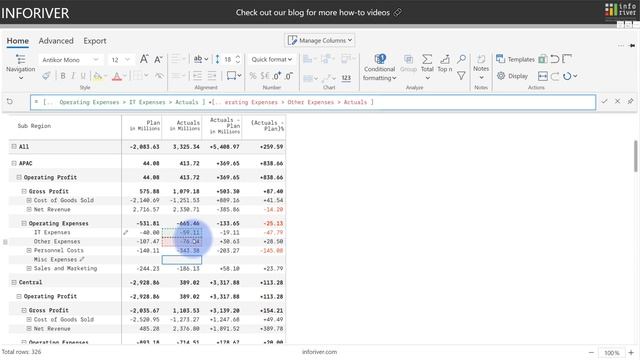
Task: Open the text wrap ab dropdown
Action: [x=200, y=59]
